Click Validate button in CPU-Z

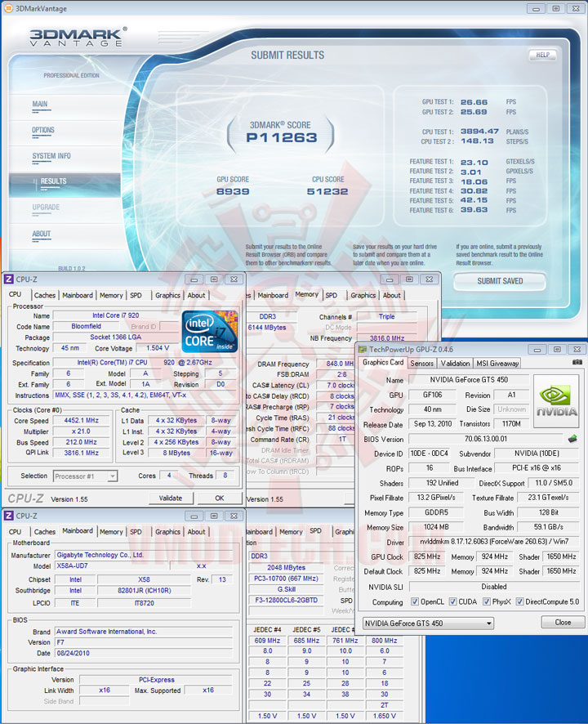click(171, 498)
